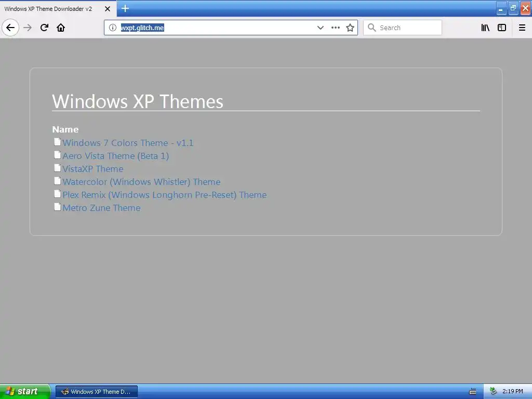This screenshot has width=532, height=399.
Task: Show site information icon in address bar
Action: point(113,28)
